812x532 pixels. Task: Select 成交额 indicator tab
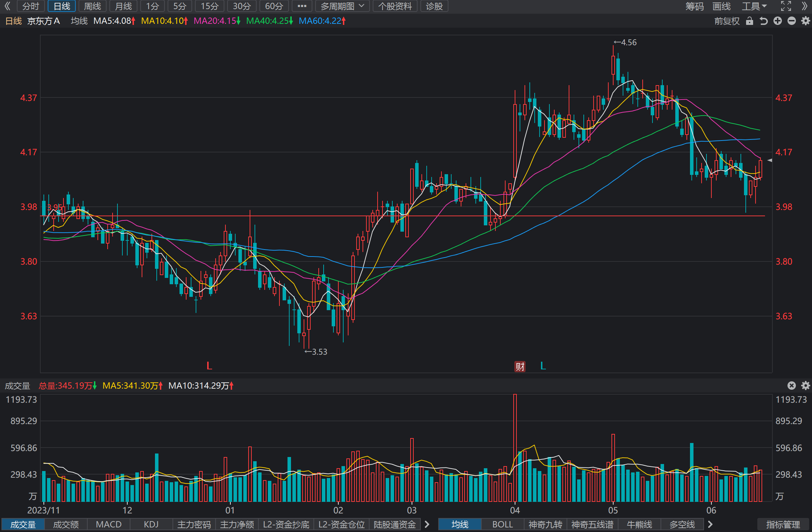coord(66,525)
